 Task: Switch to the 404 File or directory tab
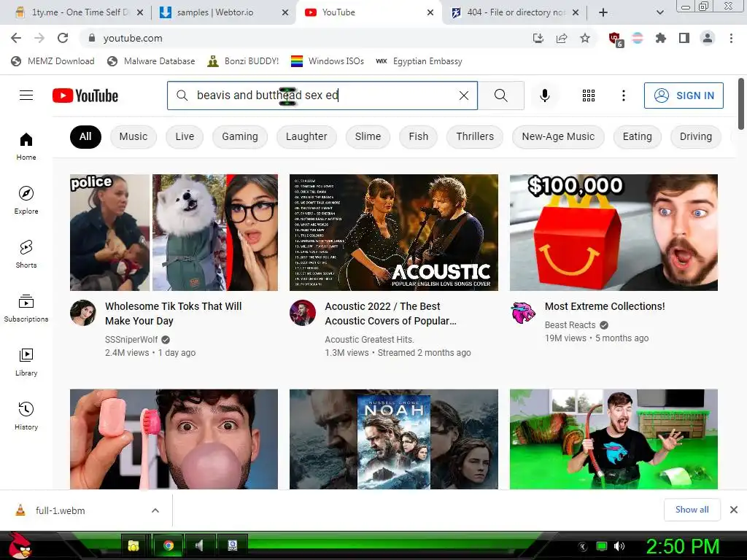tap(516, 12)
